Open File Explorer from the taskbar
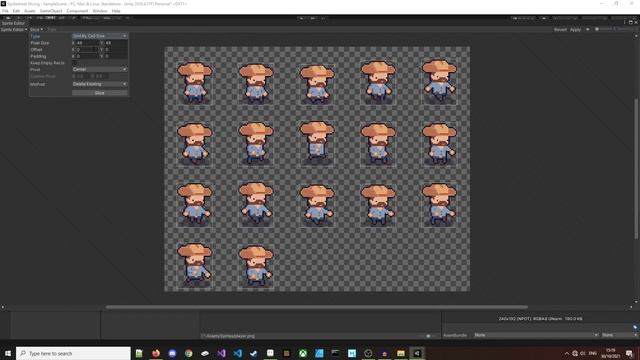 click(x=400, y=353)
